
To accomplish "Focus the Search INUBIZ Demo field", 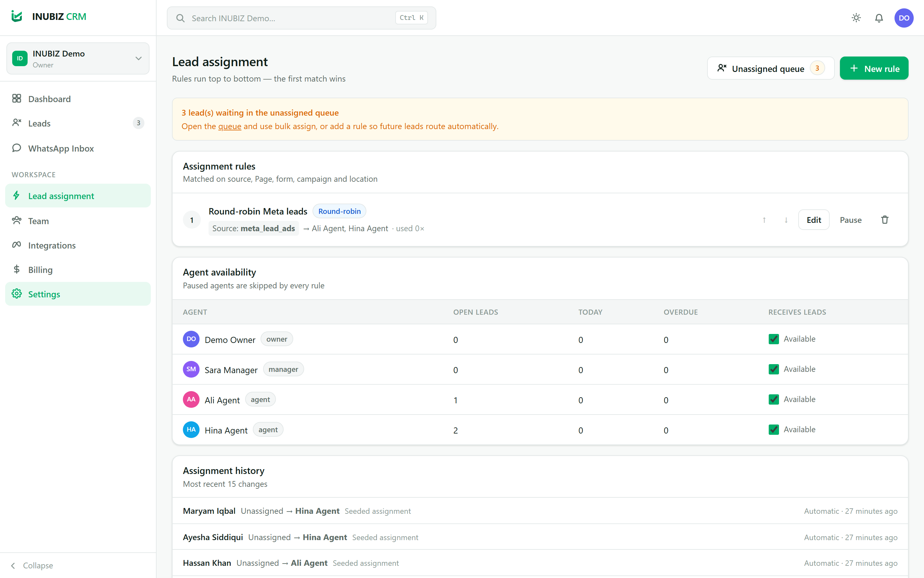I will point(301,18).
